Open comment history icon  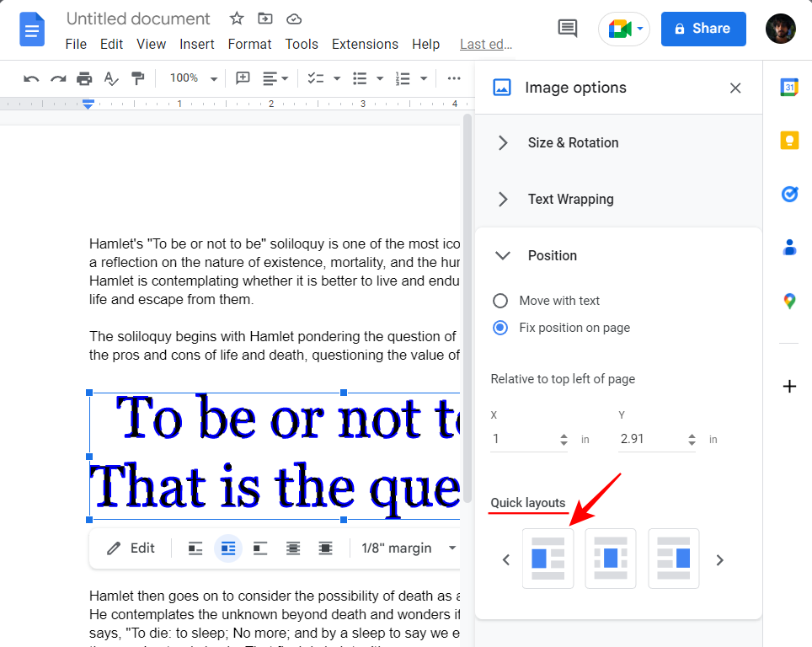(568, 28)
